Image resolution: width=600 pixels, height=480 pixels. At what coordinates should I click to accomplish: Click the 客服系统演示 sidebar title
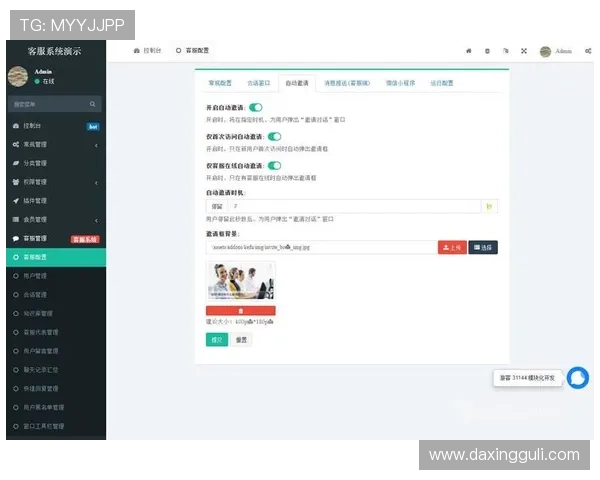click(x=54, y=51)
